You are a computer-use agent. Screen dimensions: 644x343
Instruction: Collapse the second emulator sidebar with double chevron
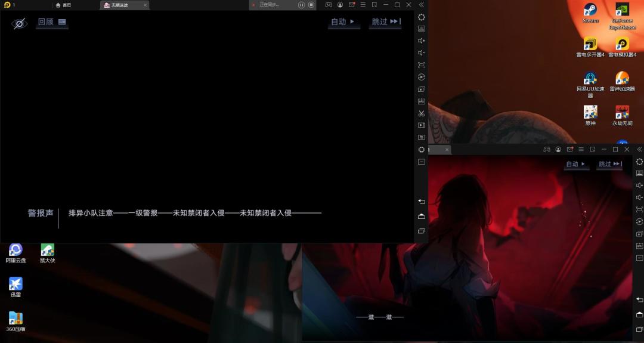pyautogui.click(x=639, y=150)
